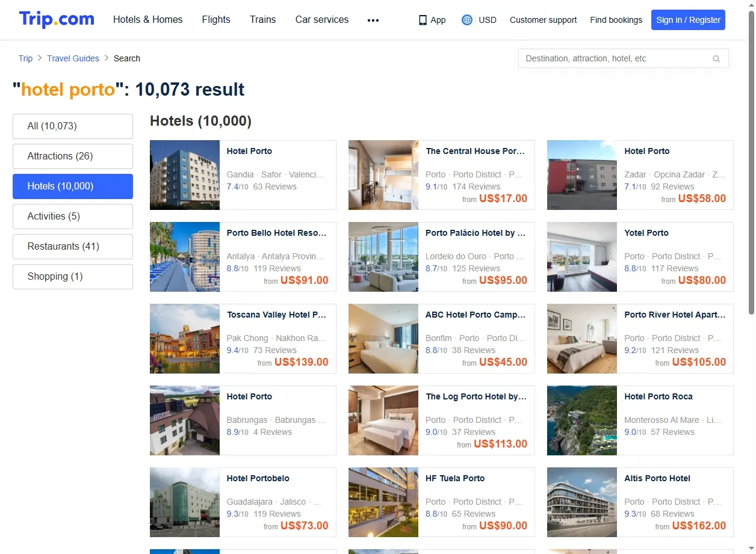Image resolution: width=756 pixels, height=554 pixels.
Task: Open The Central House Porto photo
Action: [383, 175]
